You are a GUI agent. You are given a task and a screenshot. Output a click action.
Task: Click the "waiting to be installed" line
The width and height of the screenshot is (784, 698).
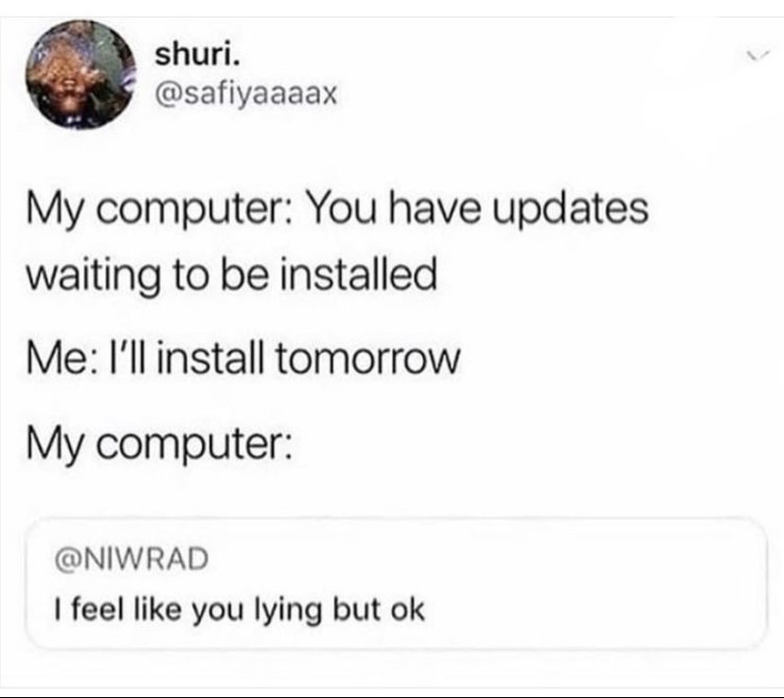pos(231,276)
